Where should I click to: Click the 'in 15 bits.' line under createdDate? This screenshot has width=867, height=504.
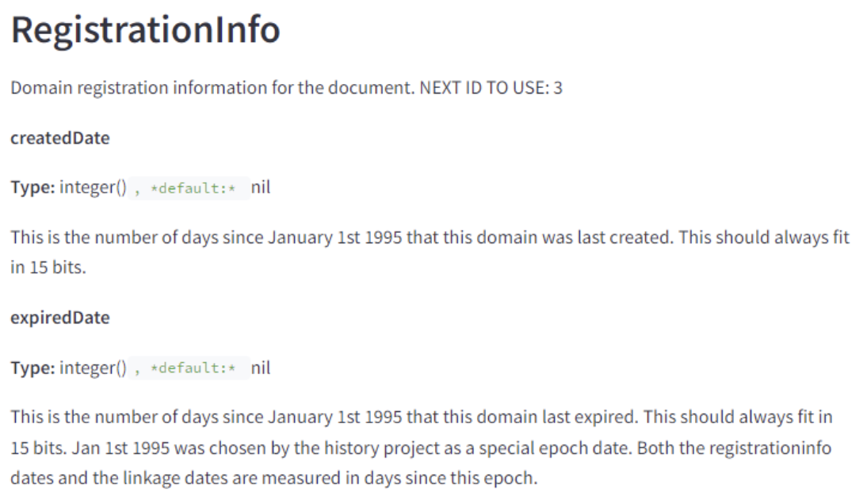click(48, 267)
